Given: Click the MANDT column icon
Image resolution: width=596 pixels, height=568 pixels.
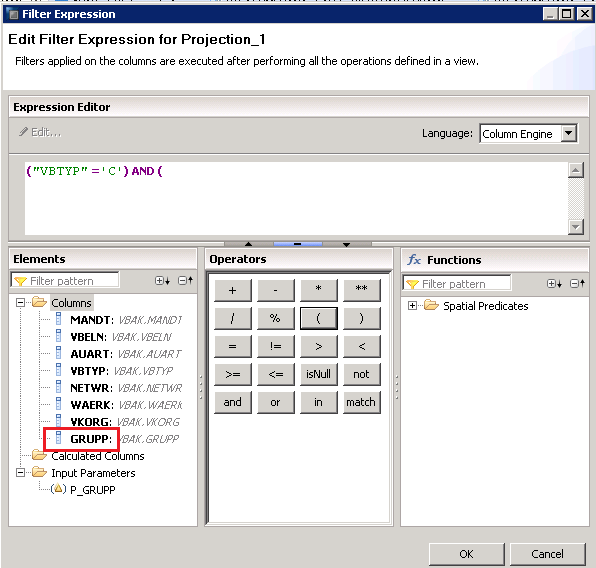Looking at the screenshot, I should 59,319.
